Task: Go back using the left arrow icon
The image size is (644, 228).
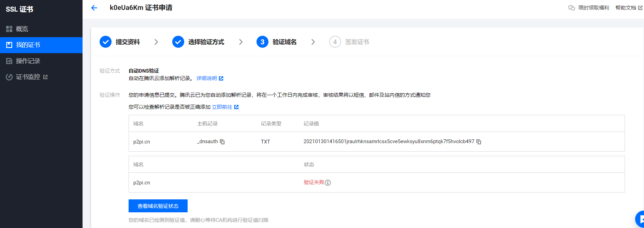Action: point(94,8)
